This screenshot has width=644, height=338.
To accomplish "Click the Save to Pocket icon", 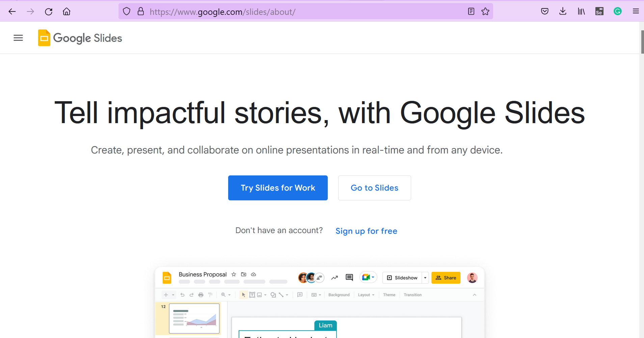I will click(545, 11).
